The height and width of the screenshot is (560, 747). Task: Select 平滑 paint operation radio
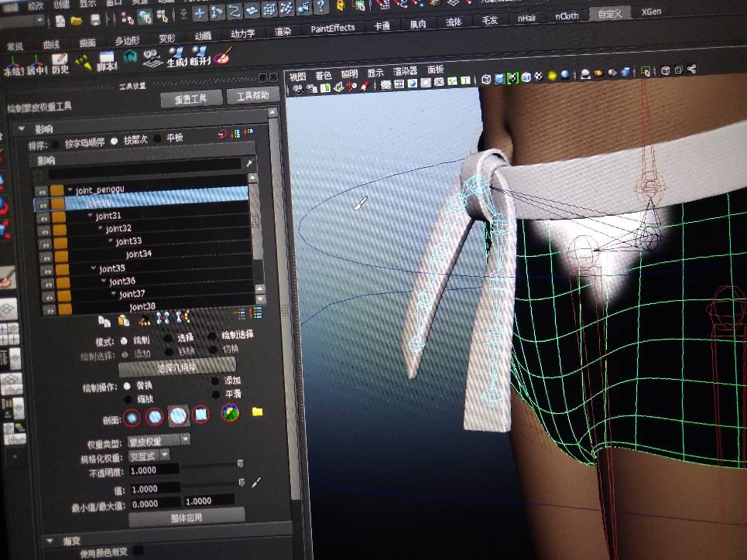[216, 394]
